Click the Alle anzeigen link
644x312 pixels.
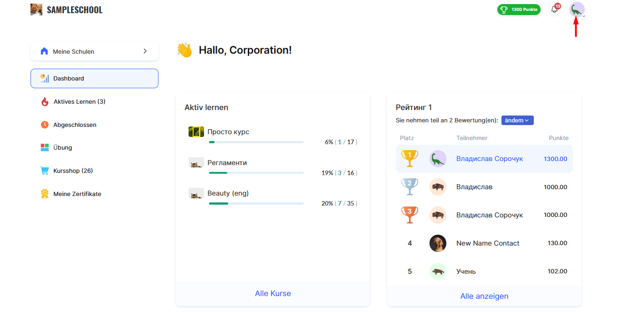484,296
